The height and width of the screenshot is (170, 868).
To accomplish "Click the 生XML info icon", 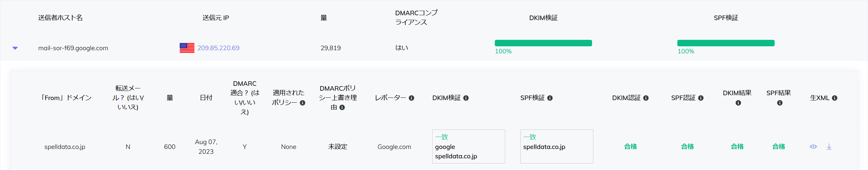I will tap(835, 98).
